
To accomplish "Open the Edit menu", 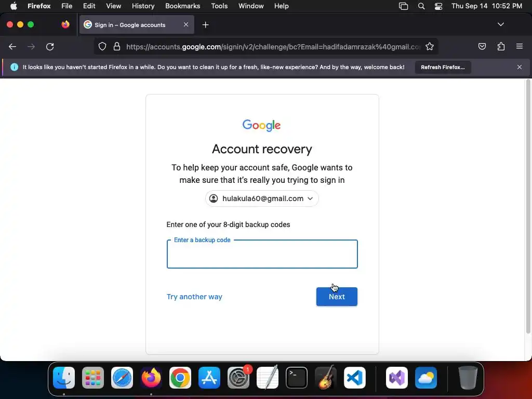I will pos(89,6).
